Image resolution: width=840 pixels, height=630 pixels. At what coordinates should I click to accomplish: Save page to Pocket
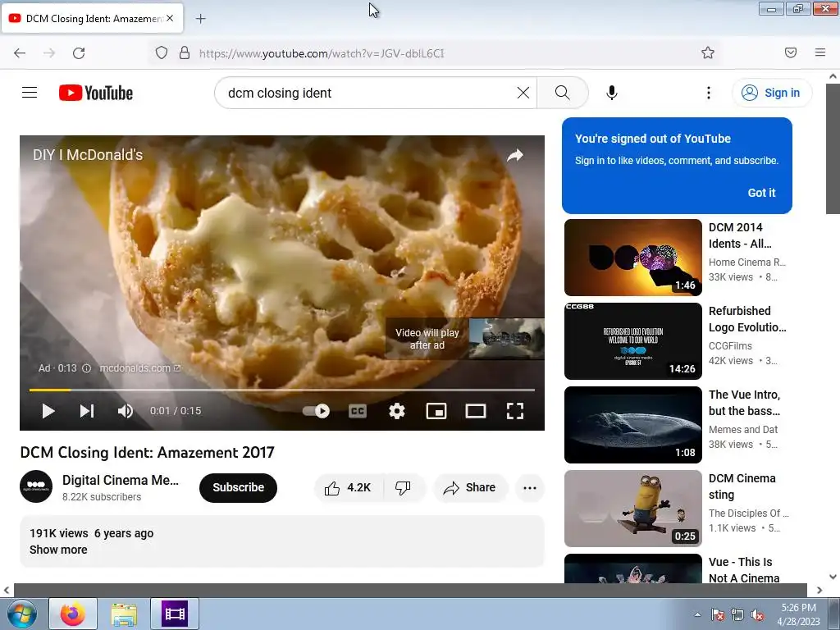790,52
